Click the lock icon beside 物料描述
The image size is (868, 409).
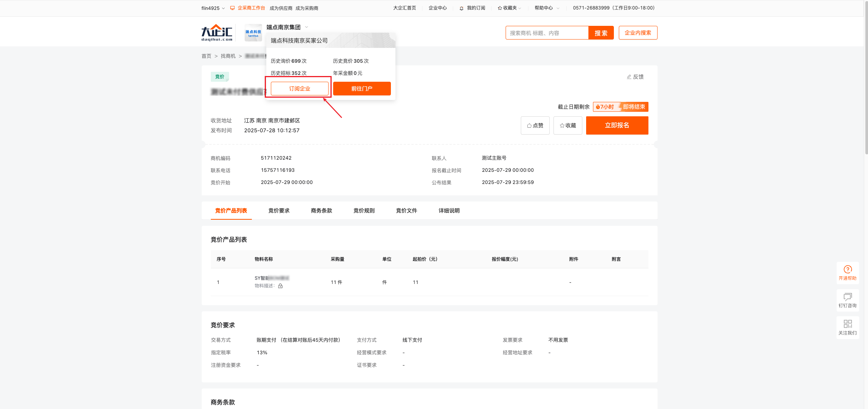[280, 286]
